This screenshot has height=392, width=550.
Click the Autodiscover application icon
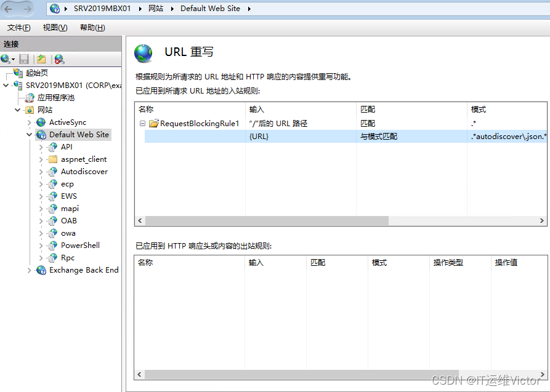point(52,172)
